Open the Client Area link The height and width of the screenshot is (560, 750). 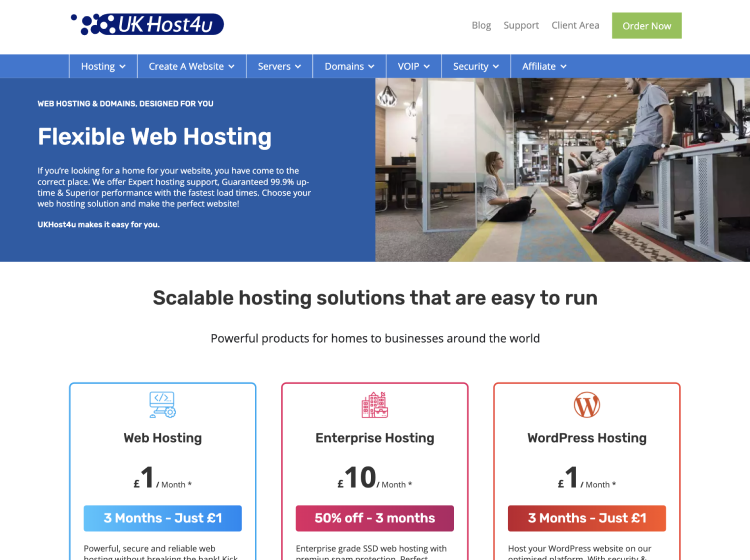575,25
